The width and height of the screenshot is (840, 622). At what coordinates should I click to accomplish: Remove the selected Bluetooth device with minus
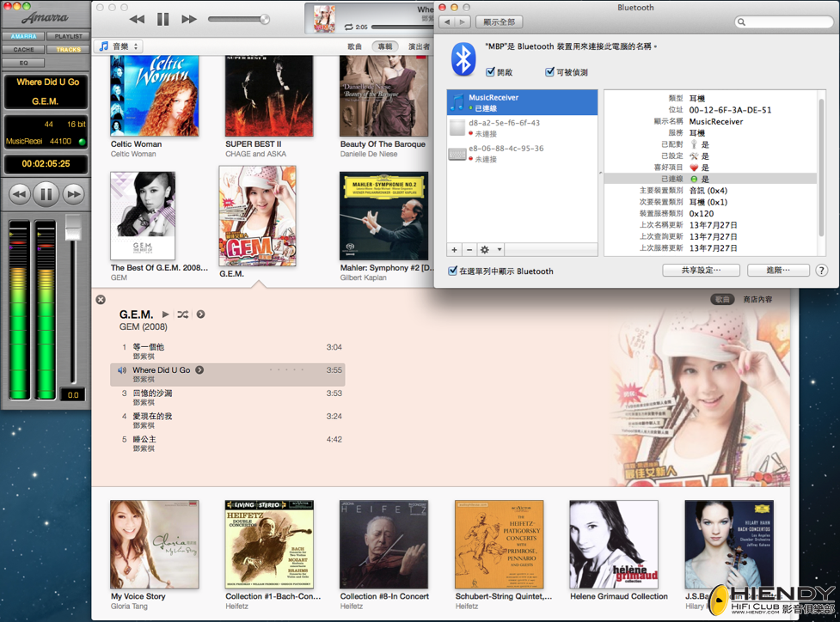[x=469, y=249]
